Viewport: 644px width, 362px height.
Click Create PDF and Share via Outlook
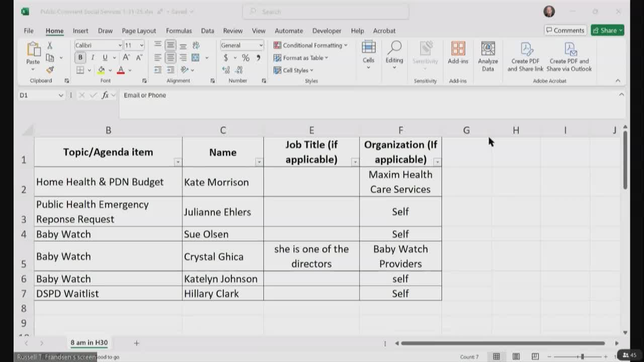pos(569,56)
